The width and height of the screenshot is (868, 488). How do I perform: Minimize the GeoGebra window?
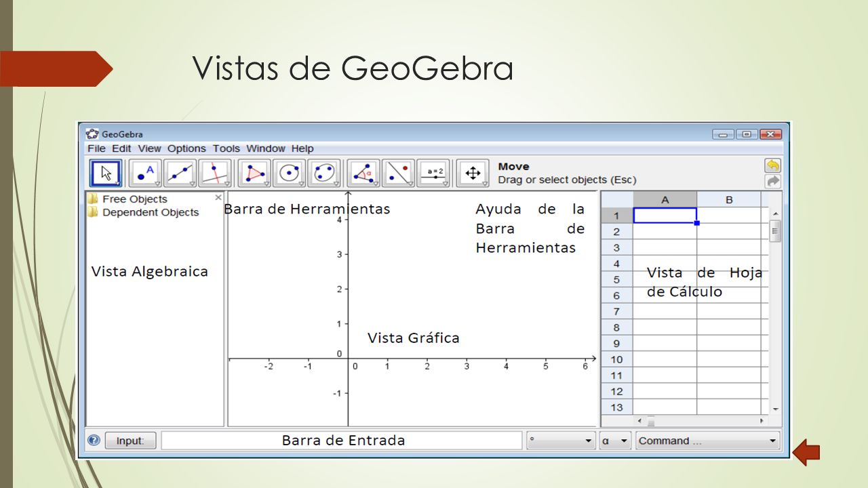722,134
